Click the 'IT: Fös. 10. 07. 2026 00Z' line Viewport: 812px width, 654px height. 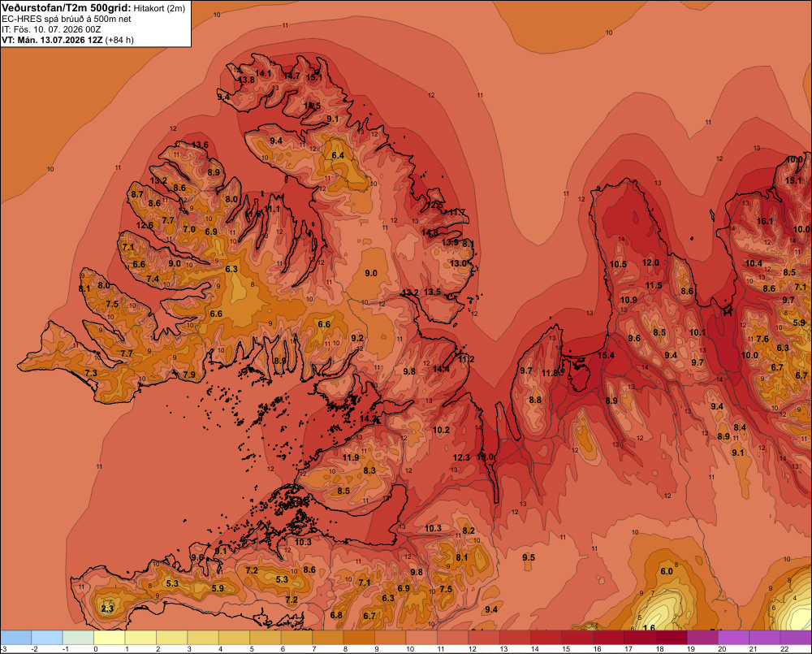pos(51,29)
